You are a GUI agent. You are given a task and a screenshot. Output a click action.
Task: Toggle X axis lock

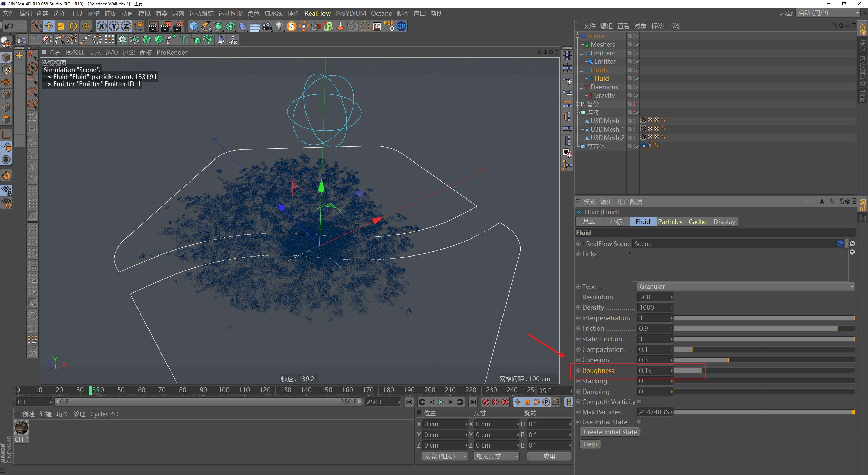click(x=101, y=26)
